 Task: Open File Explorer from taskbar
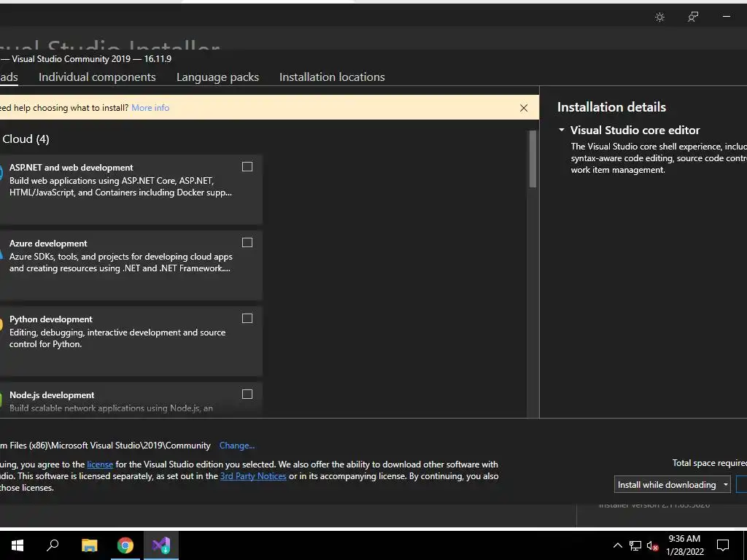pyautogui.click(x=89, y=545)
